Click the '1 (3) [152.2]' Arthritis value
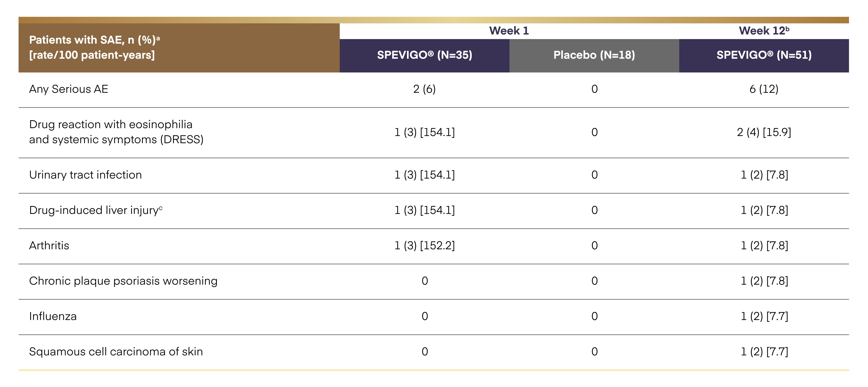The width and height of the screenshot is (868, 387). (424, 246)
